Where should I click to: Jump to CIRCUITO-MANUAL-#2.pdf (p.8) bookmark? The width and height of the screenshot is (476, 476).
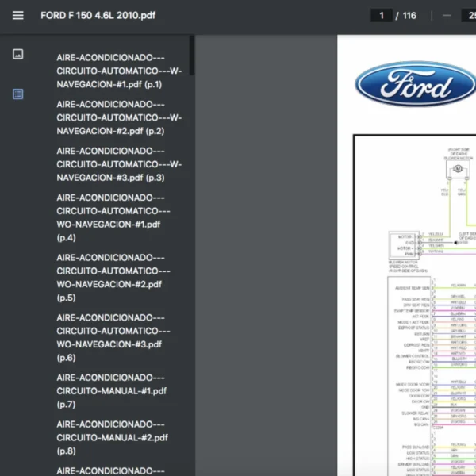coord(112,437)
